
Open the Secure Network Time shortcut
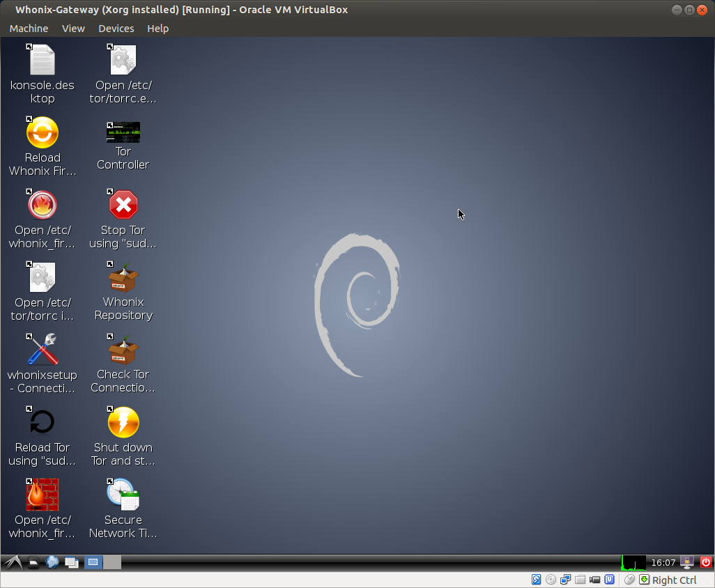point(123,495)
